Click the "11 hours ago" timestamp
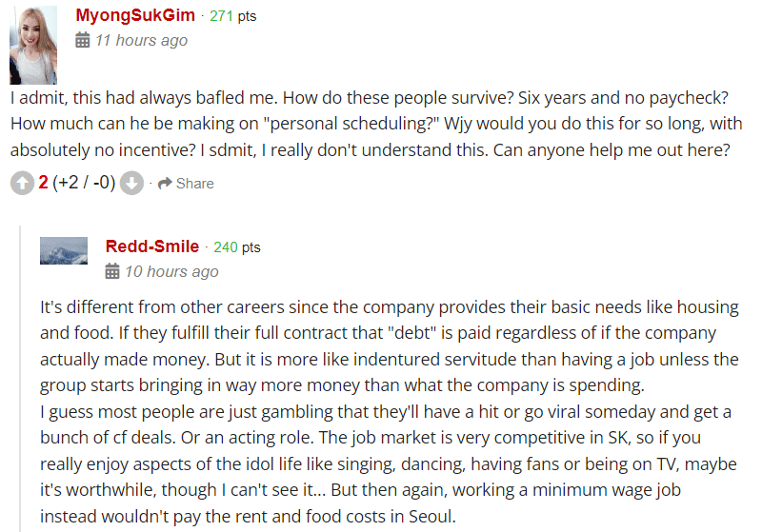This screenshot has width=762, height=532. pos(141,40)
